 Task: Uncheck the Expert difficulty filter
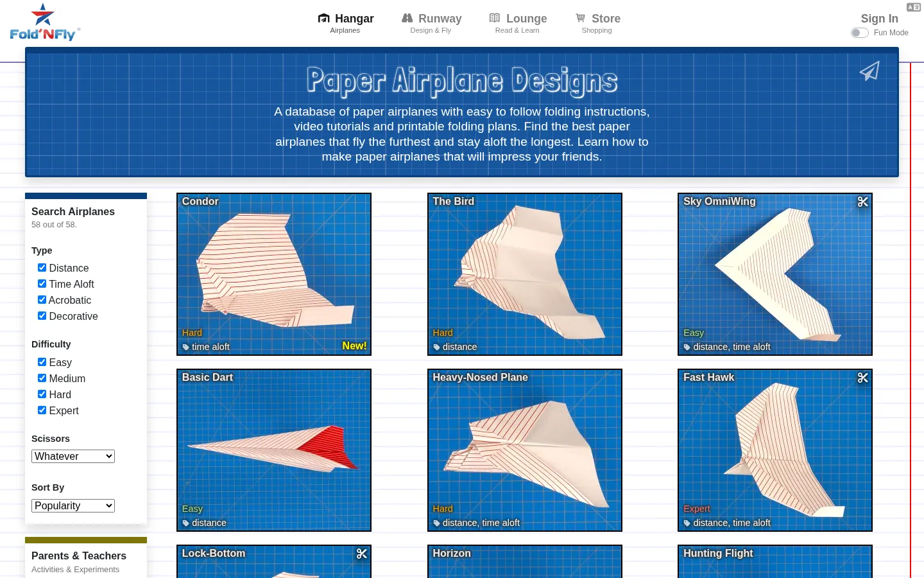coord(42,410)
